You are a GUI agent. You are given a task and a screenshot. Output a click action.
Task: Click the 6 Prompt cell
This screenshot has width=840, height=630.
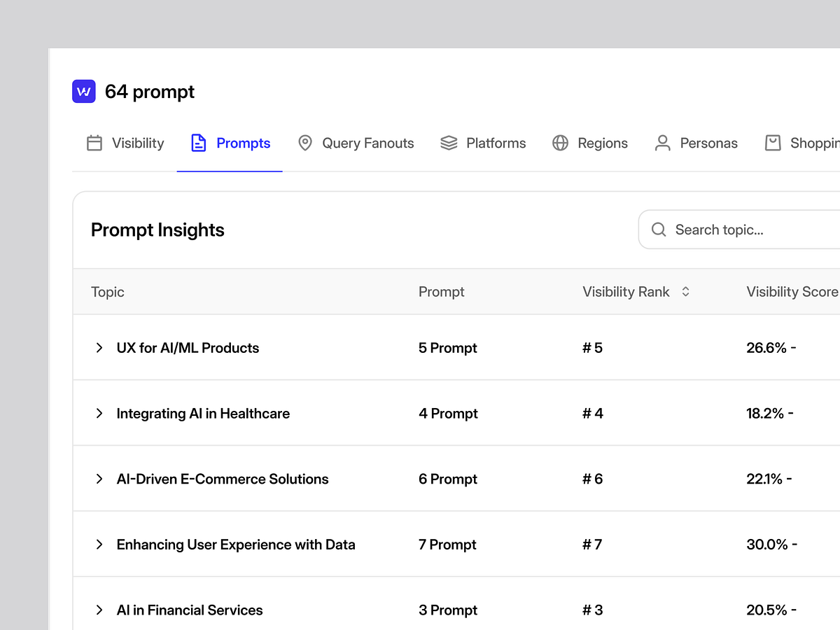tap(448, 479)
